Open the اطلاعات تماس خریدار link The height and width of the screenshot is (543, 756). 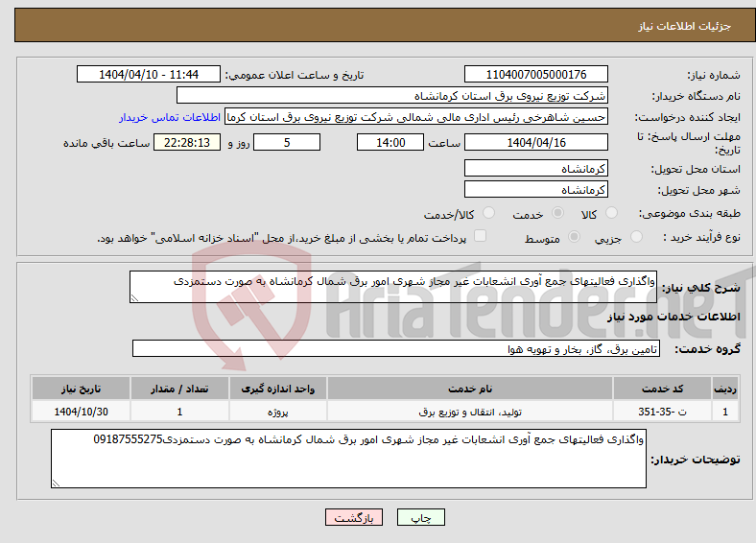tap(170, 117)
